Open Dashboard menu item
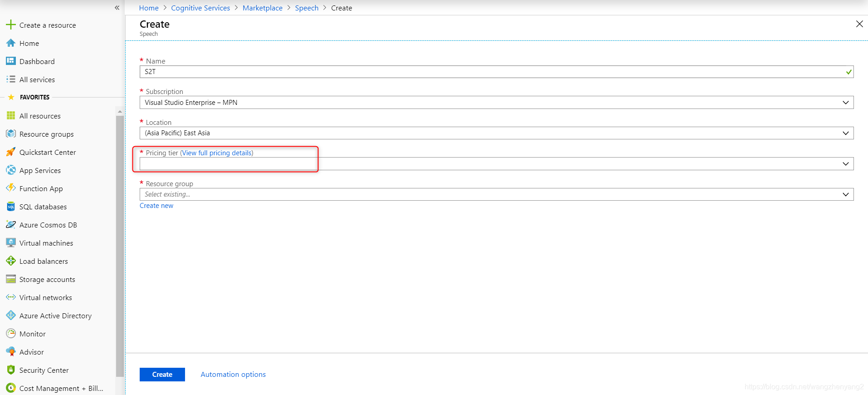The image size is (868, 395). point(37,61)
